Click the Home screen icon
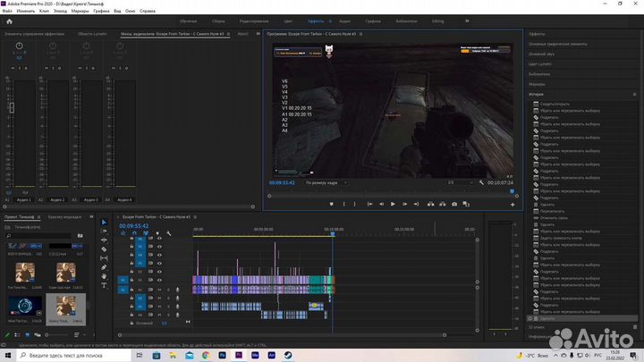 pyautogui.click(x=9, y=21)
